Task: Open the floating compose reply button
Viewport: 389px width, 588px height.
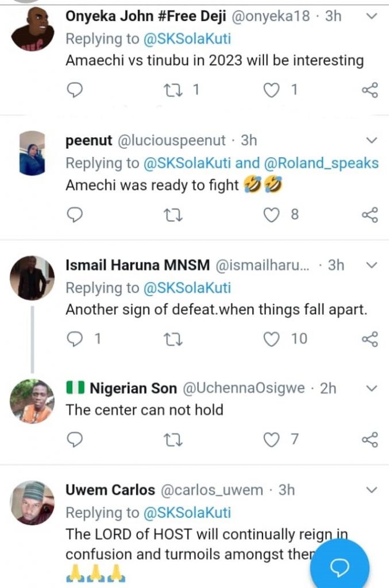Action: (x=340, y=567)
